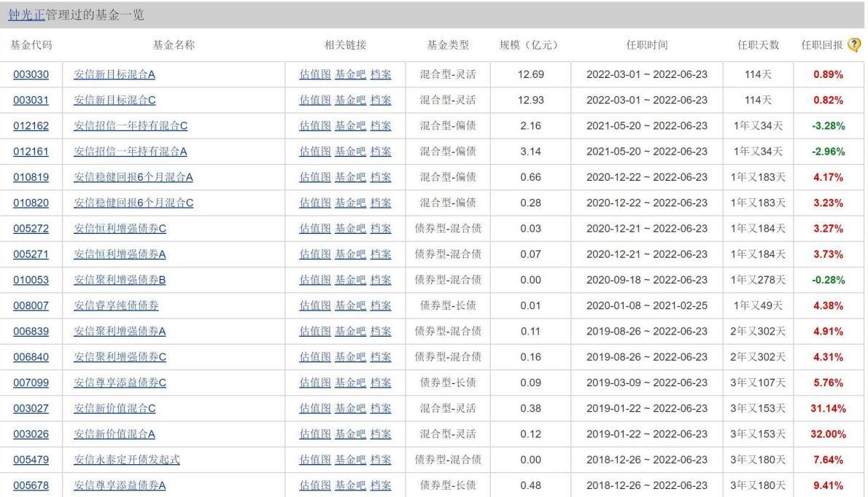
Task: Select the 任职天数 column header
Action: pyautogui.click(x=758, y=44)
